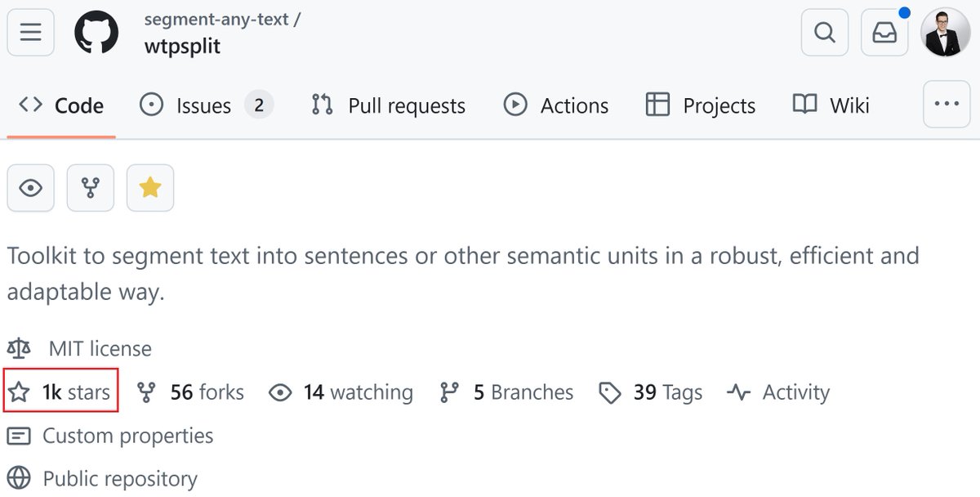This screenshot has width=980, height=497.
Task: Open the Projects tab
Action: [701, 105]
